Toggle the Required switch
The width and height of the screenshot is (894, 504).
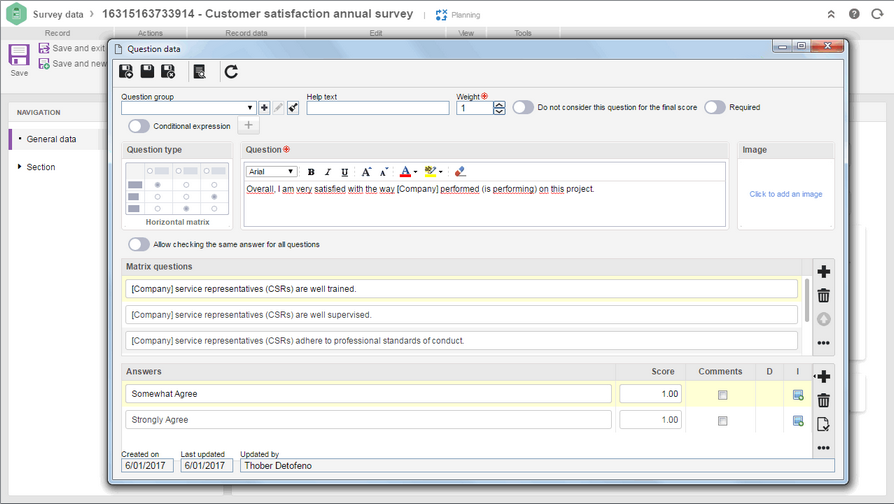715,107
